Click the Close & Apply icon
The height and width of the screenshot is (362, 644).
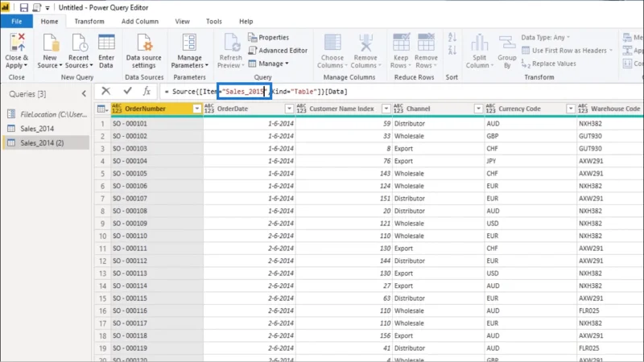pyautogui.click(x=17, y=43)
